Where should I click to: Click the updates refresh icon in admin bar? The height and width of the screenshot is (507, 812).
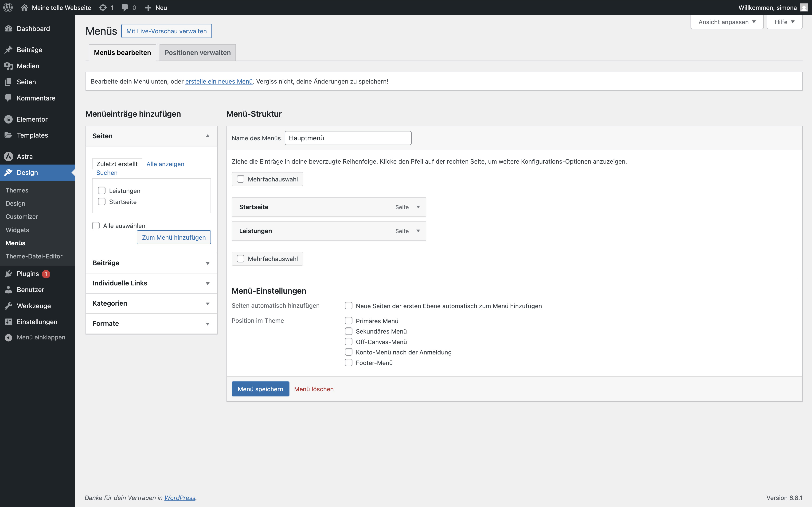tap(103, 7)
